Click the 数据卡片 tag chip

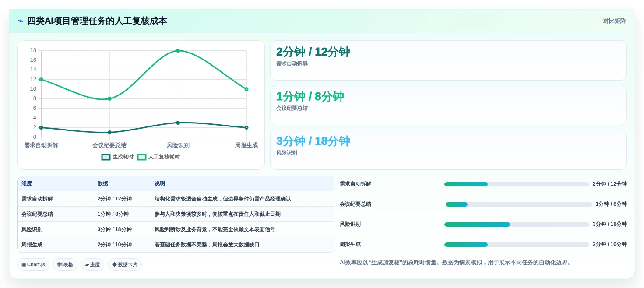point(125,265)
